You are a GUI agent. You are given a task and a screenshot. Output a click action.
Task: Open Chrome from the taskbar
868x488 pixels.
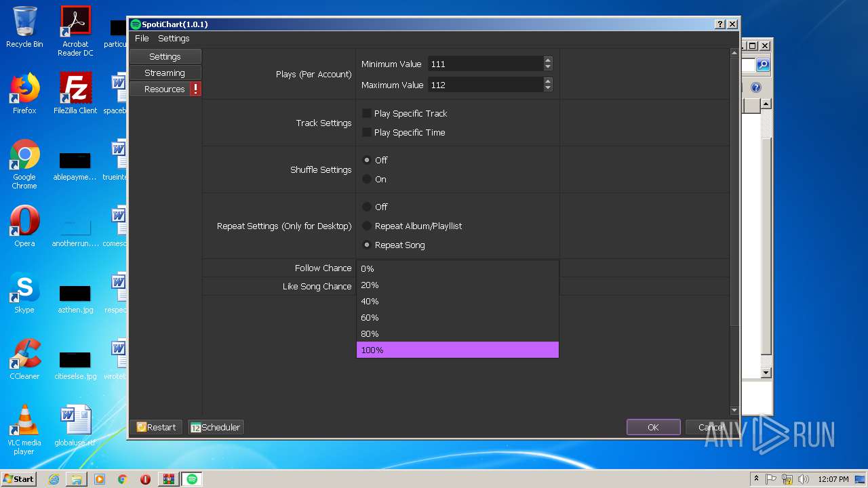[x=123, y=479]
